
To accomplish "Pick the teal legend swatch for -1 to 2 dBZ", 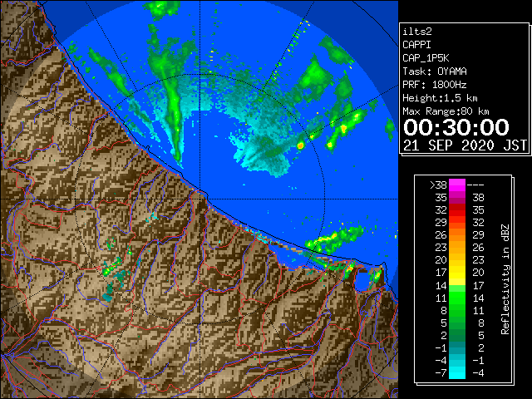I will (457, 347).
